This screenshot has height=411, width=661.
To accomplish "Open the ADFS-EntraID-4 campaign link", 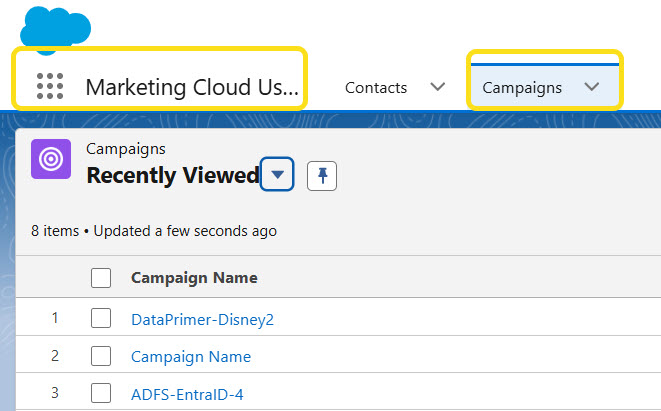I will click(x=187, y=395).
